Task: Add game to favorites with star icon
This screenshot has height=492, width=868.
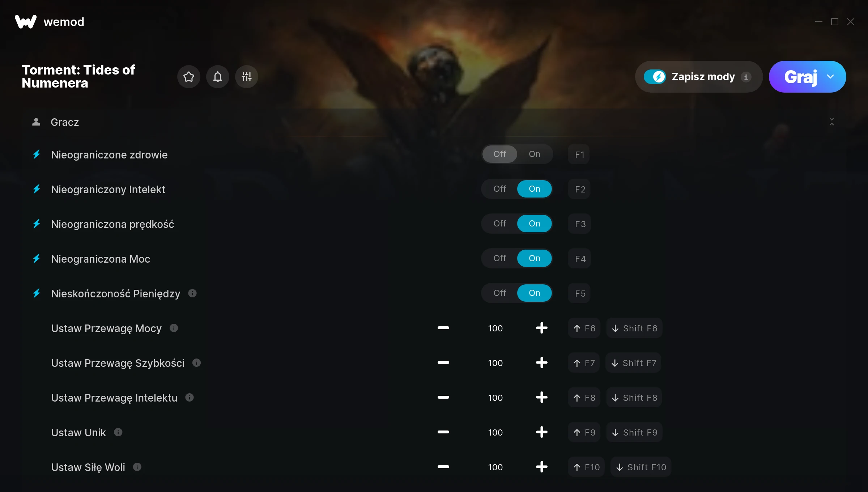Action: click(x=188, y=77)
